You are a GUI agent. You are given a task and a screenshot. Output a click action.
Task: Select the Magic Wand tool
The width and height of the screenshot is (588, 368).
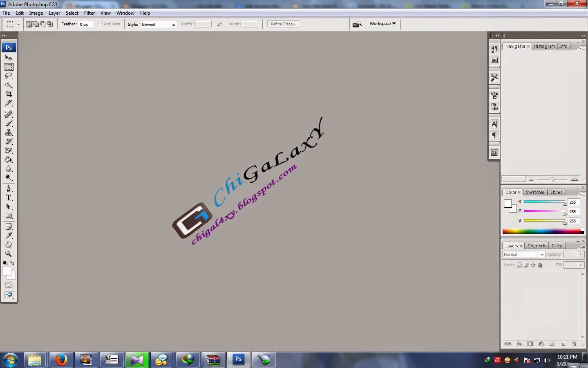[x=9, y=85]
